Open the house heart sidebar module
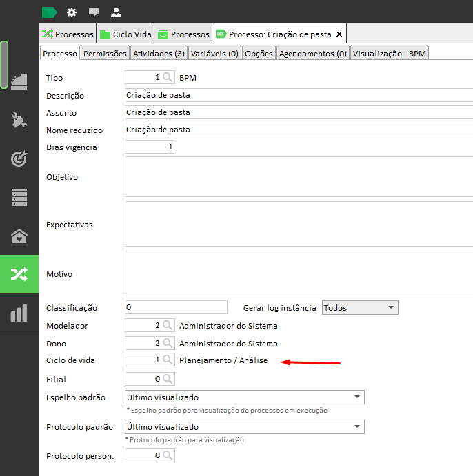This screenshot has height=476, width=473. (x=19, y=236)
